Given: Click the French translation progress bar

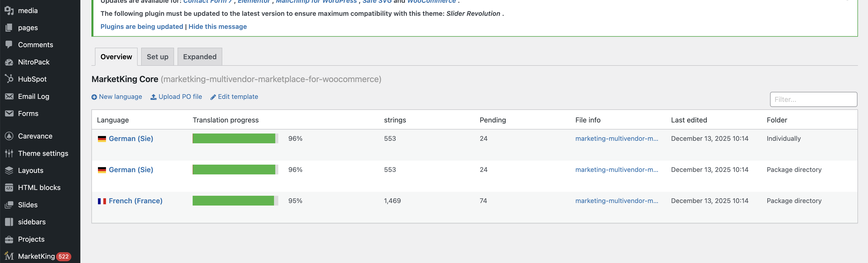Looking at the screenshot, I should coord(235,201).
